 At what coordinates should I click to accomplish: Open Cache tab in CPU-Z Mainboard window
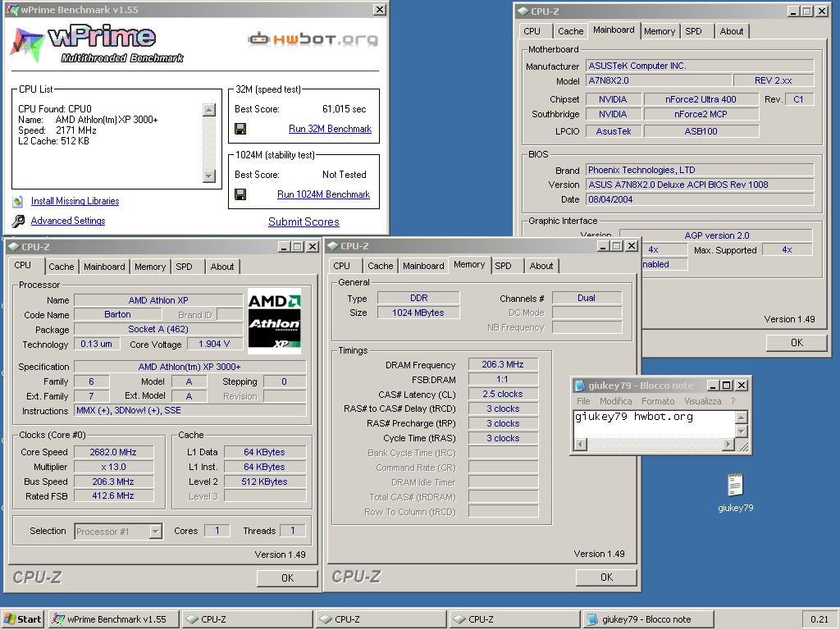pos(571,31)
